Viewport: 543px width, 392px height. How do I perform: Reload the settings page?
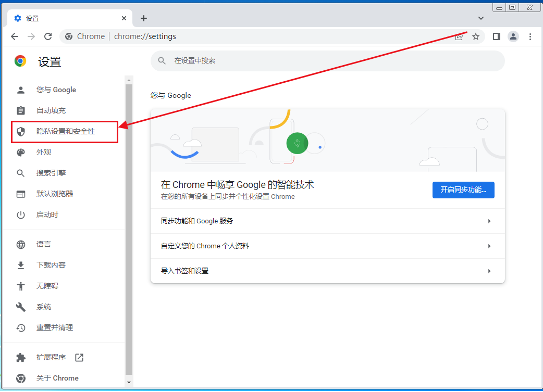(x=48, y=36)
